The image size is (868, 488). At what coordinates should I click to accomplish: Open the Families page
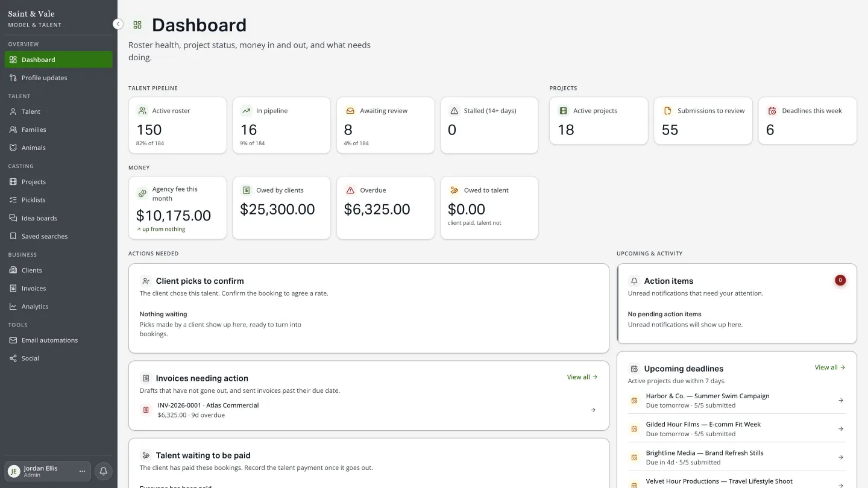click(58, 130)
